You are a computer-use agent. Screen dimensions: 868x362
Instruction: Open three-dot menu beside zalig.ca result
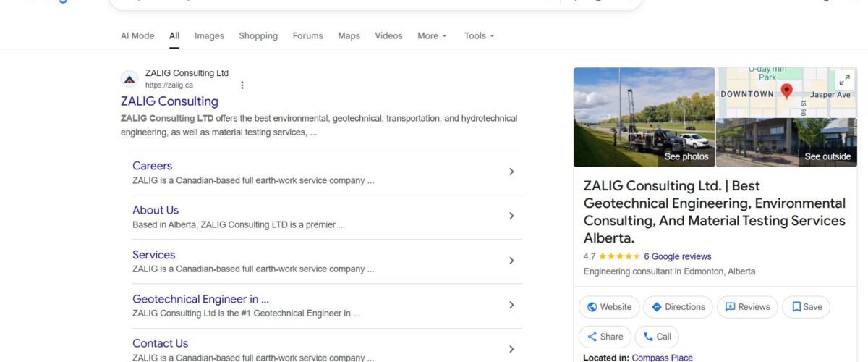pos(242,85)
